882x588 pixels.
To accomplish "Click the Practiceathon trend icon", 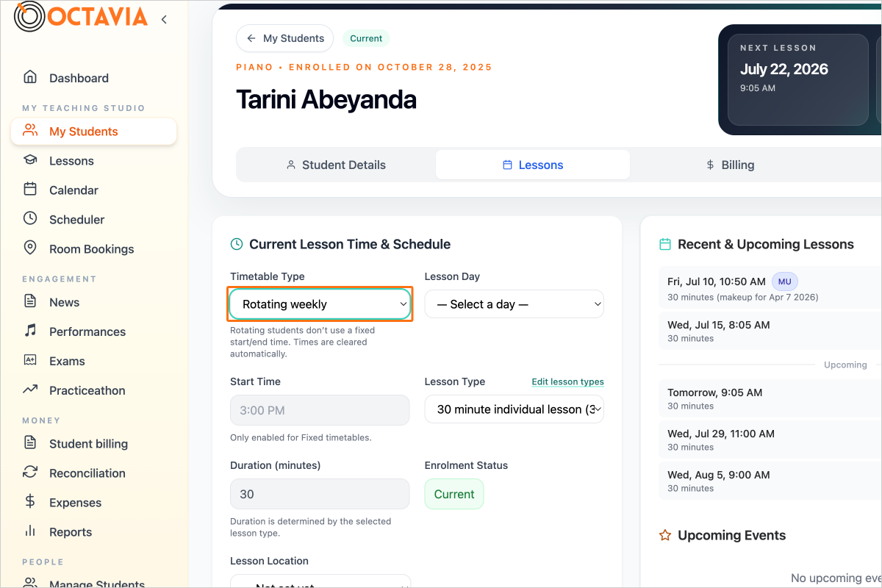I will 30,390.
